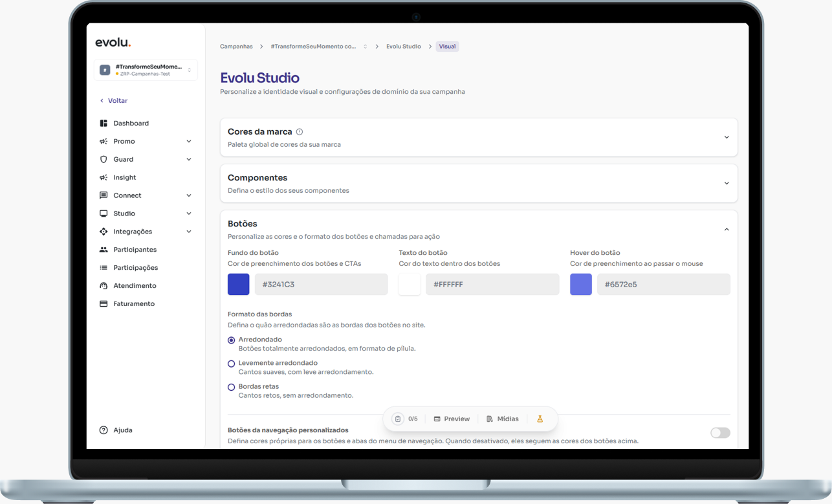Expand the Componentes section
Image resolution: width=832 pixels, height=504 pixels.
point(727,183)
